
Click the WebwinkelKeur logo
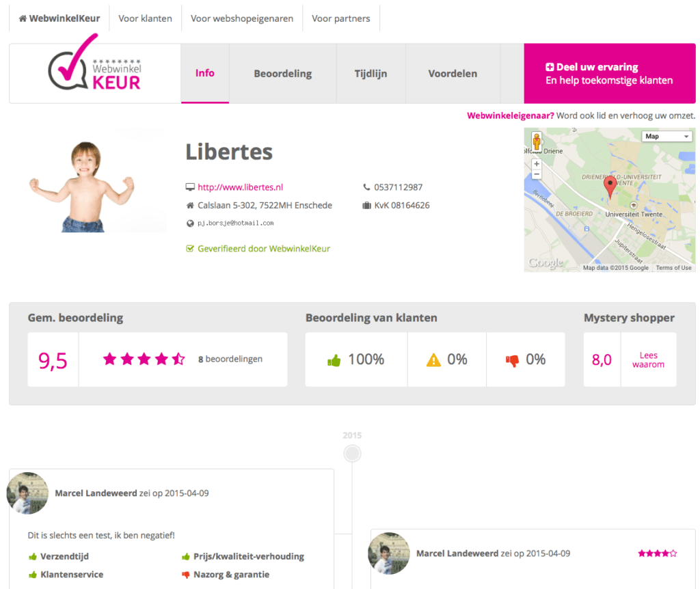tap(94, 72)
